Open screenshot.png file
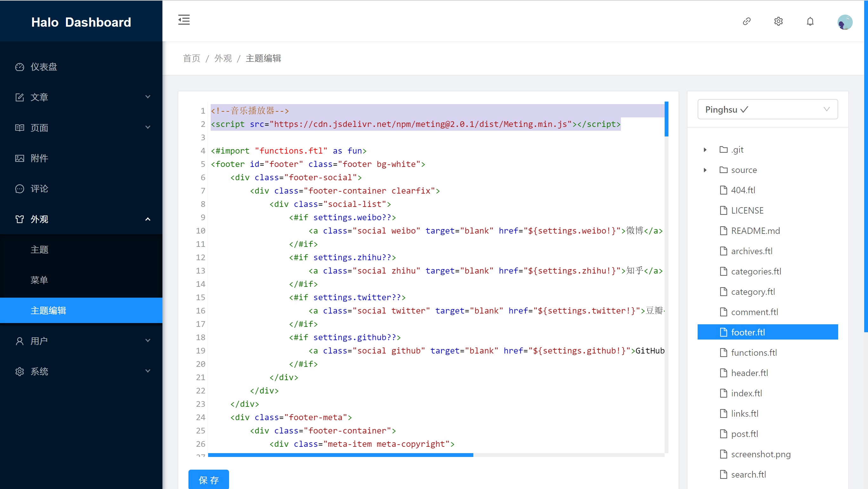 tap(755, 454)
